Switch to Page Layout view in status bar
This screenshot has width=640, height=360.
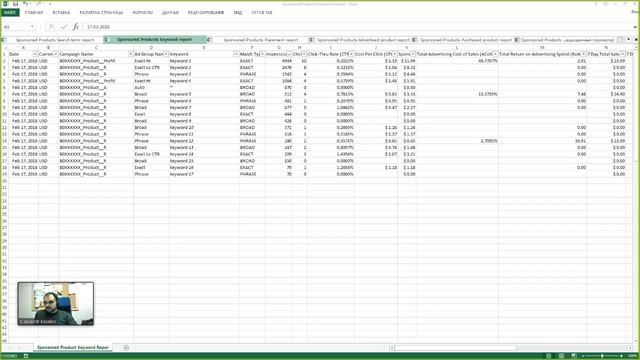(561, 356)
